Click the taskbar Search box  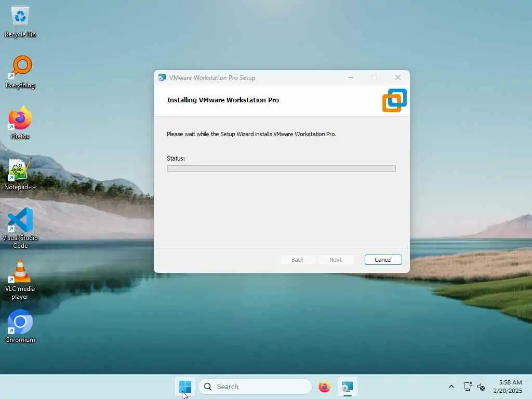[255, 387]
